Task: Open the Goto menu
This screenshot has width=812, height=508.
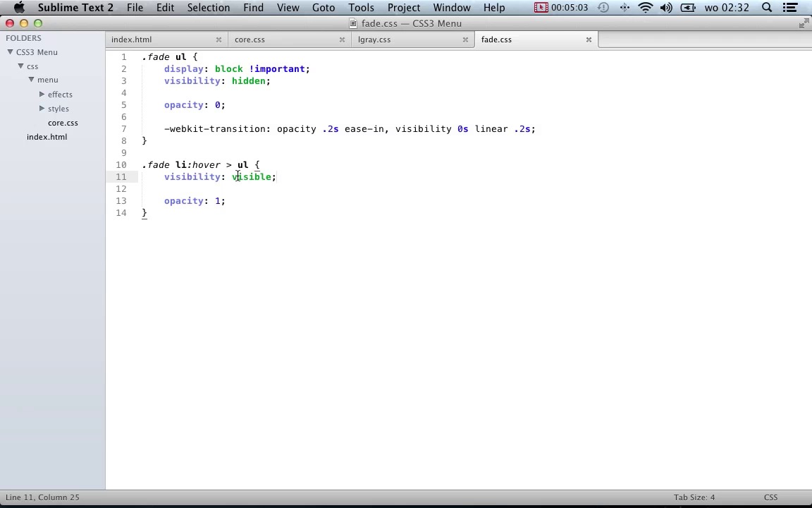Action: click(323, 7)
